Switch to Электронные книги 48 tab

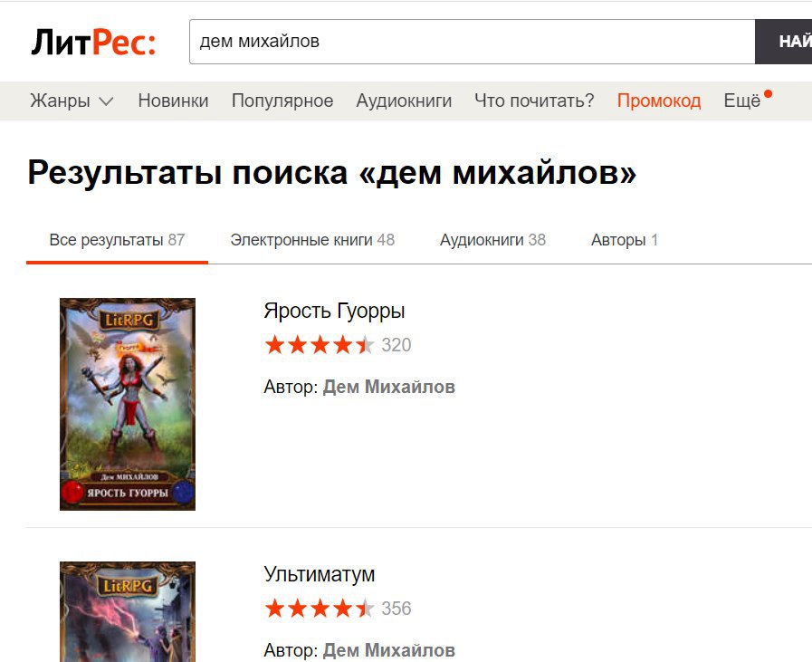pos(312,240)
